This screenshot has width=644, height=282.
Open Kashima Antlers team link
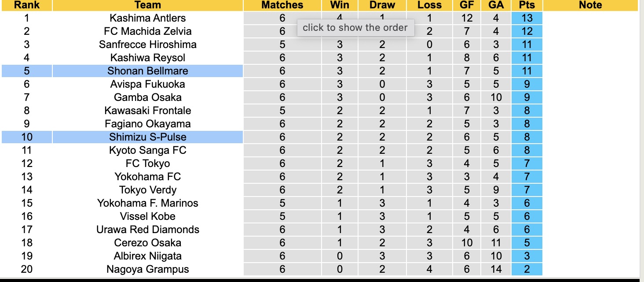click(x=148, y=18)
